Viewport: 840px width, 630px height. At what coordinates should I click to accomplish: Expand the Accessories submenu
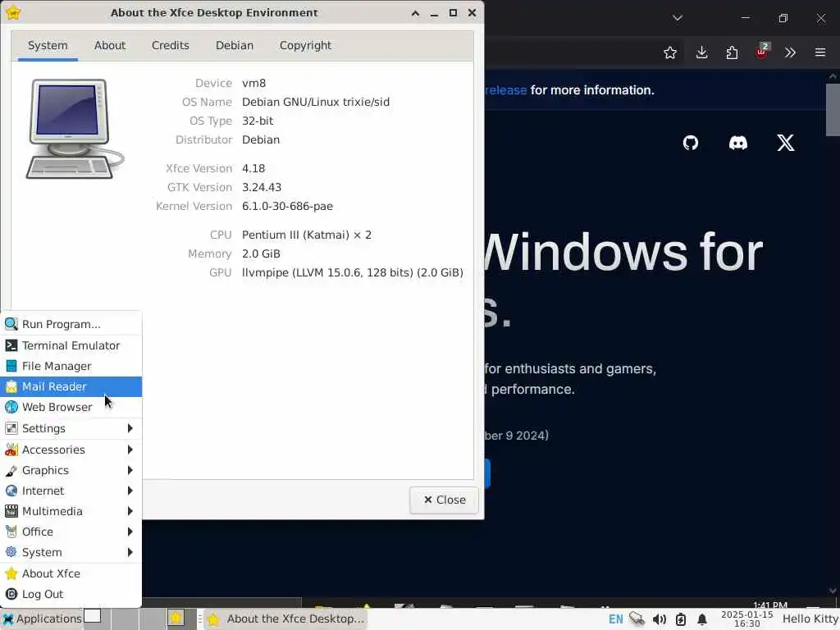pos(71,450)
